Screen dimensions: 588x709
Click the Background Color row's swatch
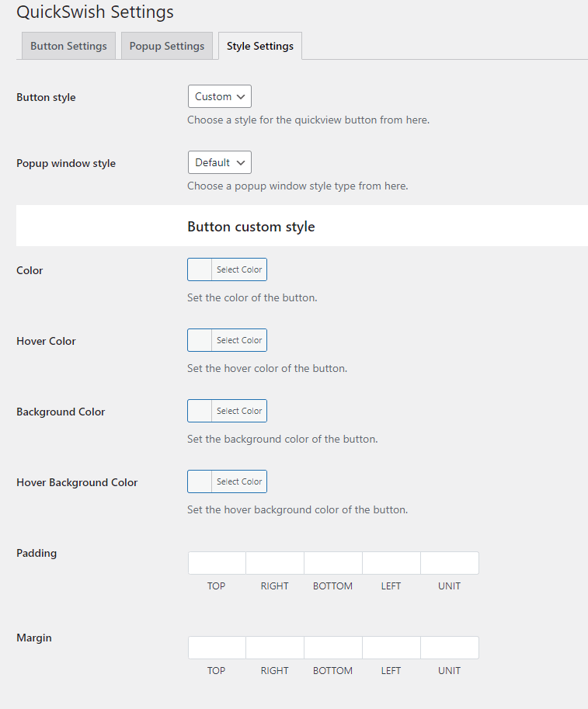[x=200, y=411]
